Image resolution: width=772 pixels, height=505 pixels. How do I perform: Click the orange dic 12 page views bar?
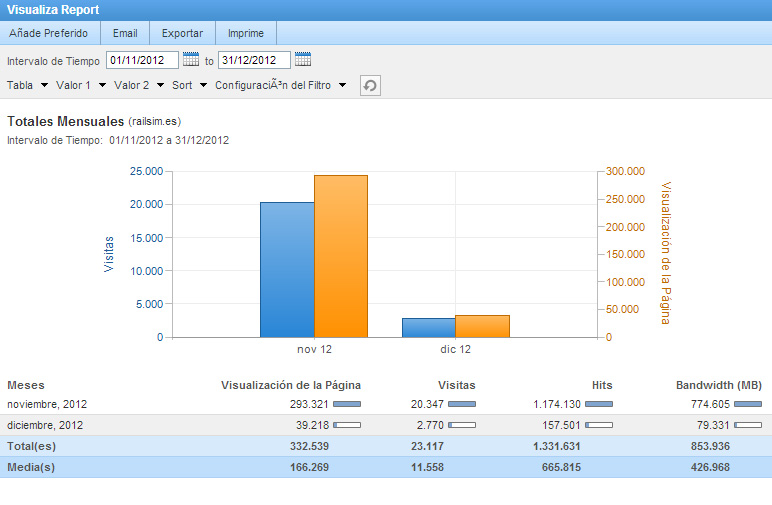[x=482, y=326]
